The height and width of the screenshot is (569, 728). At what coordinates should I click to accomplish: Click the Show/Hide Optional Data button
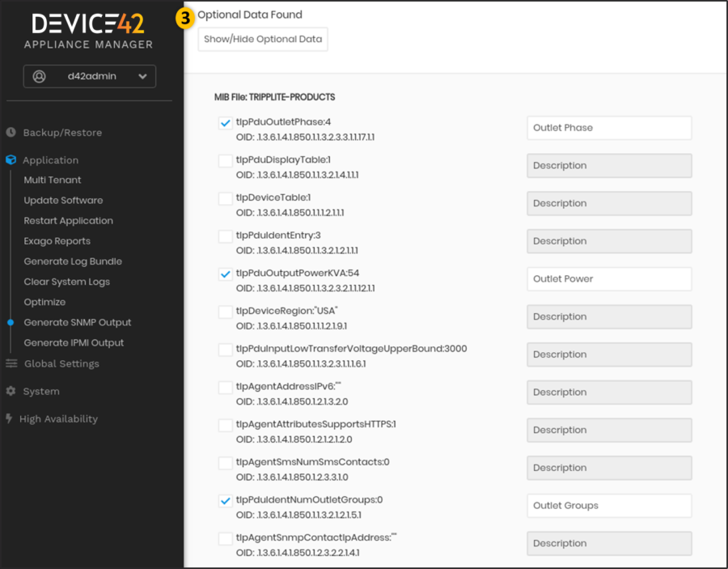(x=262, y=39)
